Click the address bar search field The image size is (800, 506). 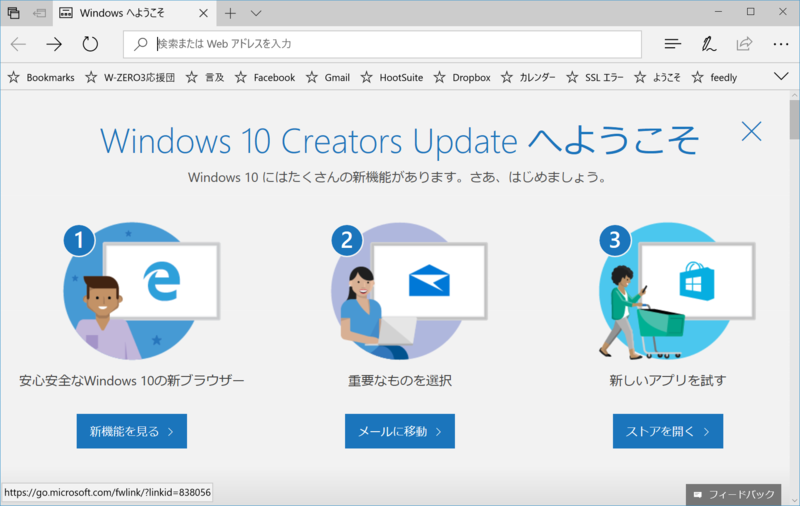382,44
